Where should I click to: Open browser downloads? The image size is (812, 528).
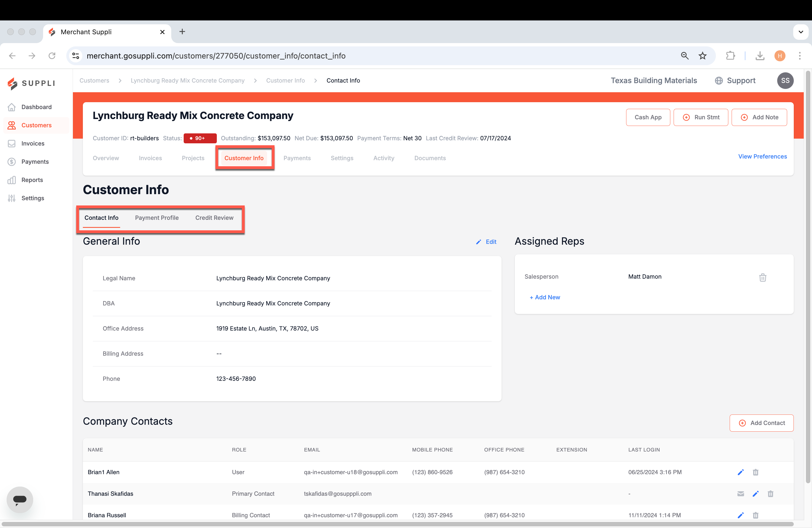pyautogui.click(x=760, y=56)
